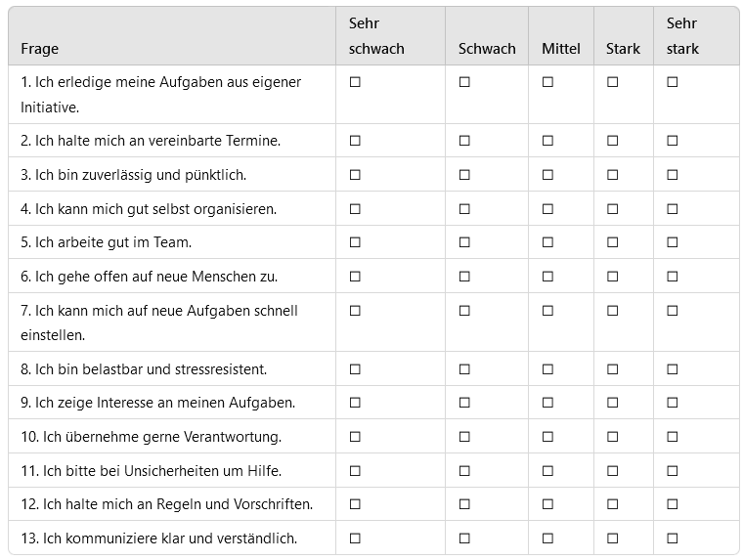Check 'Sehr schwach' for question 1 on eigener Initiative
This screenshot has width=743, height=560.
tap(355, 82)
